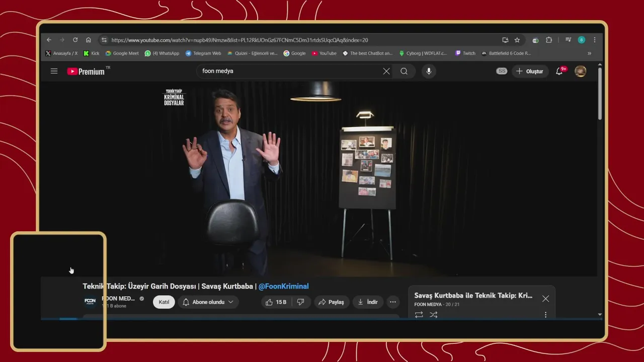Open the YouTube bookmark
The height and width of the screenshot is (362, 644).
point(324,53)
